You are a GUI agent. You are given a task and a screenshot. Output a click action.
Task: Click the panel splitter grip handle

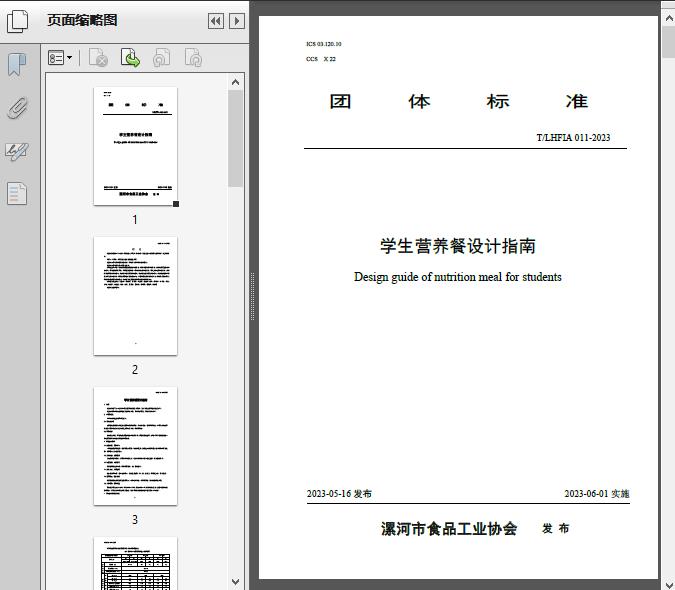click(253, 296)
